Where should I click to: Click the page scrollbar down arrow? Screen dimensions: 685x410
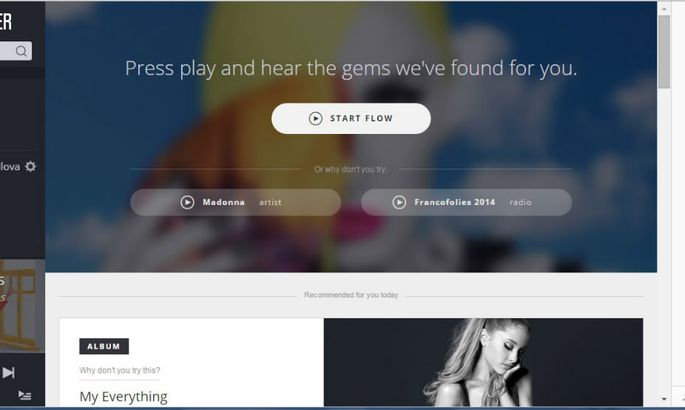[x=664, y=399]
